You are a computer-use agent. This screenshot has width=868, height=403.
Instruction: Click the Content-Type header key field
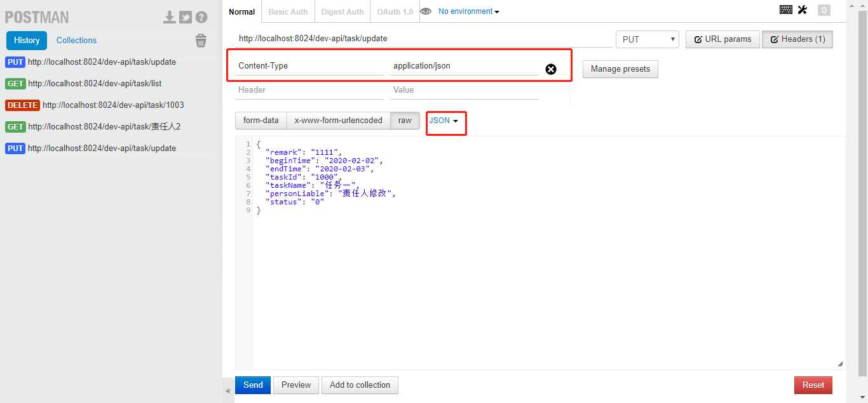[309, 66]
